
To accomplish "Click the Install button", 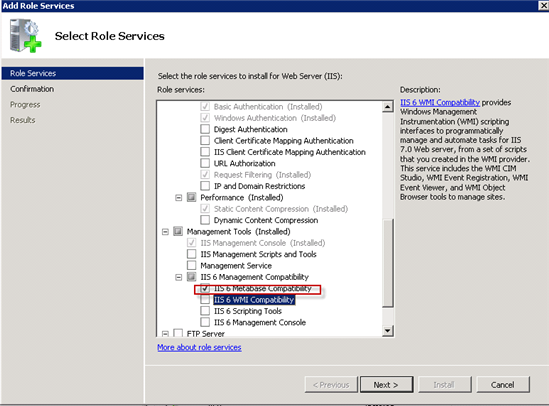I will 445,385.
